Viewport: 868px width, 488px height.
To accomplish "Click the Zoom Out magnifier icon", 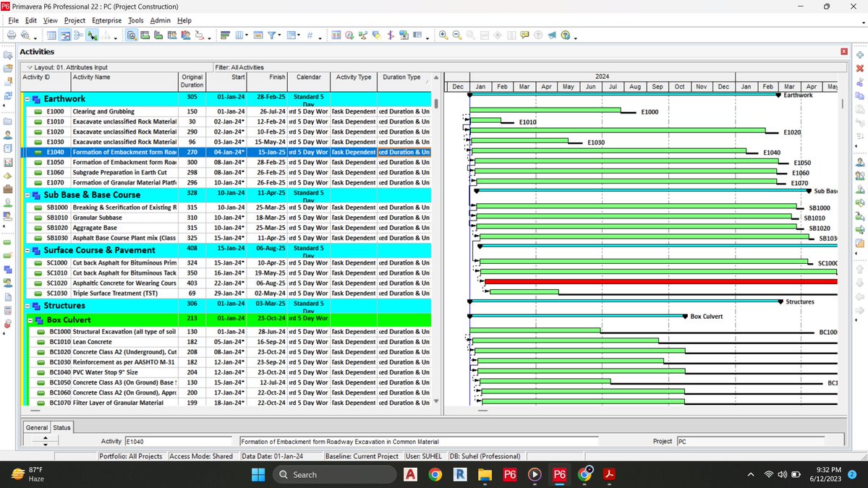I will pyautogui.click(x=457, y=35).
